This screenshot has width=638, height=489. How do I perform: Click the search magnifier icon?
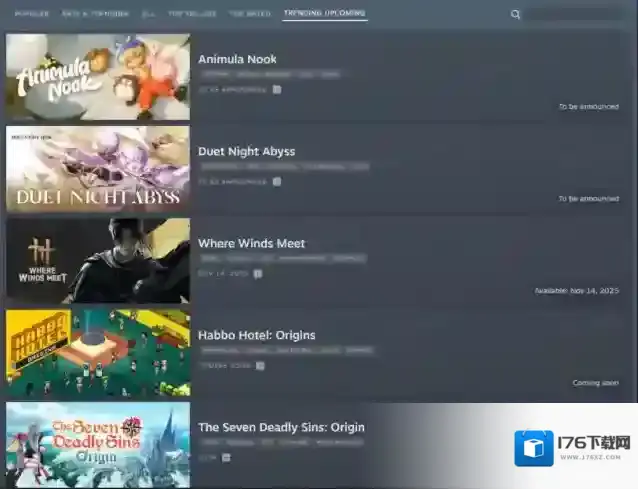[x=516, y=15]
